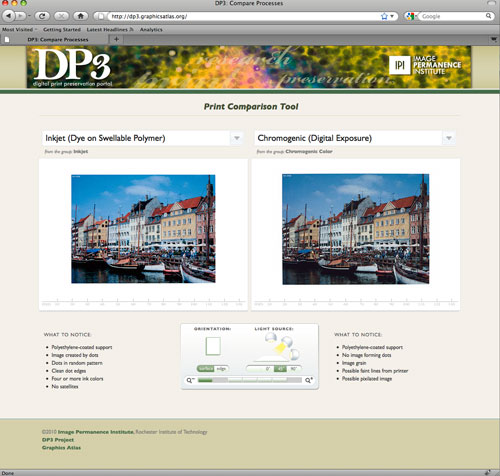Click 'Image grain' note in right list
This screenshot has width=500, height=476.
(354, 363)
